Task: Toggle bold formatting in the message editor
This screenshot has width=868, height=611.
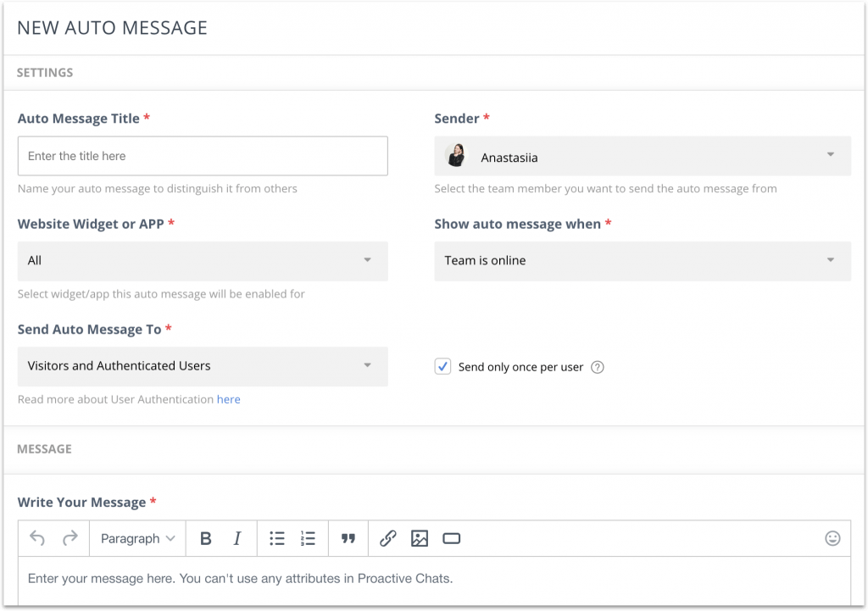Action: 206,538
